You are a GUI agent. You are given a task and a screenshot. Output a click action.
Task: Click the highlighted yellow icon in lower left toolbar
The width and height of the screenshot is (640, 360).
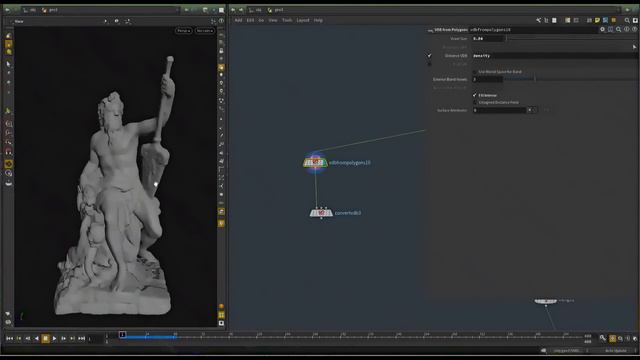(x=8, y=164)
